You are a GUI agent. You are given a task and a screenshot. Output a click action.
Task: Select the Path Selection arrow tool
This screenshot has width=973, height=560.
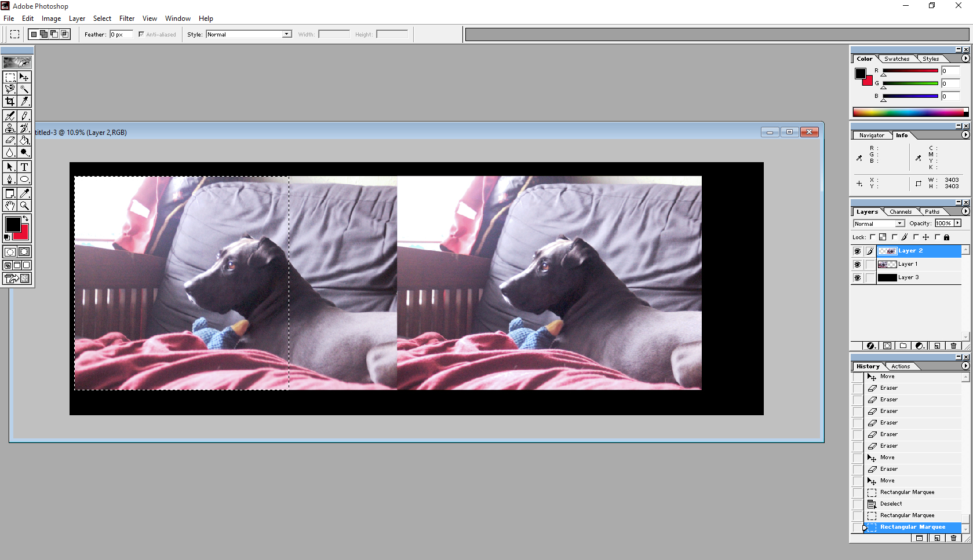pyautogui.click(x=10, y=167)
